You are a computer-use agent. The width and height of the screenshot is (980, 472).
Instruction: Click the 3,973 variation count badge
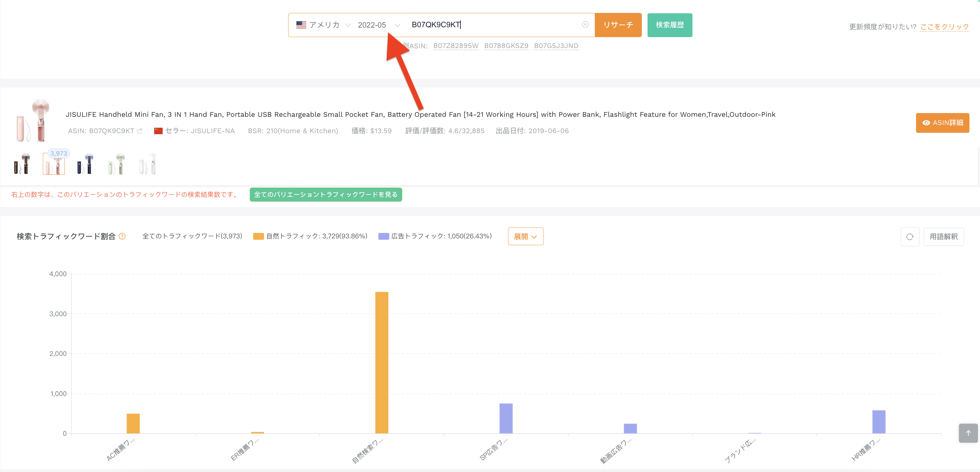pos(59,153)
